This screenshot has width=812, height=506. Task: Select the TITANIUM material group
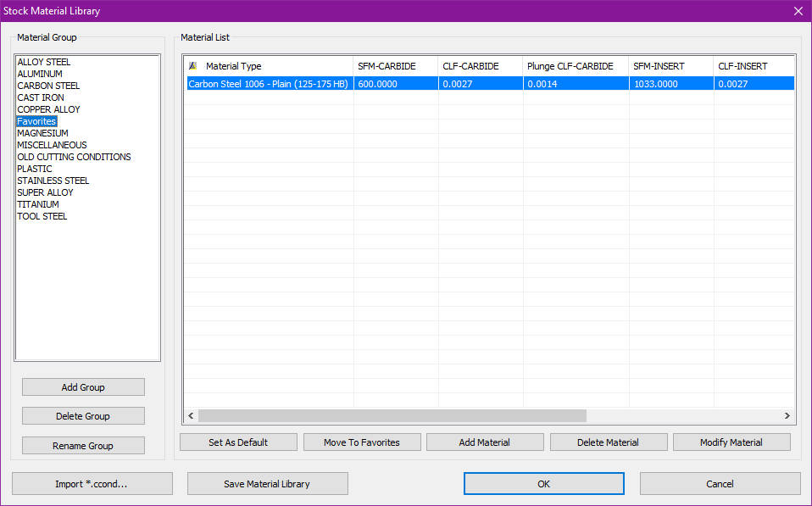pos(37,203)
